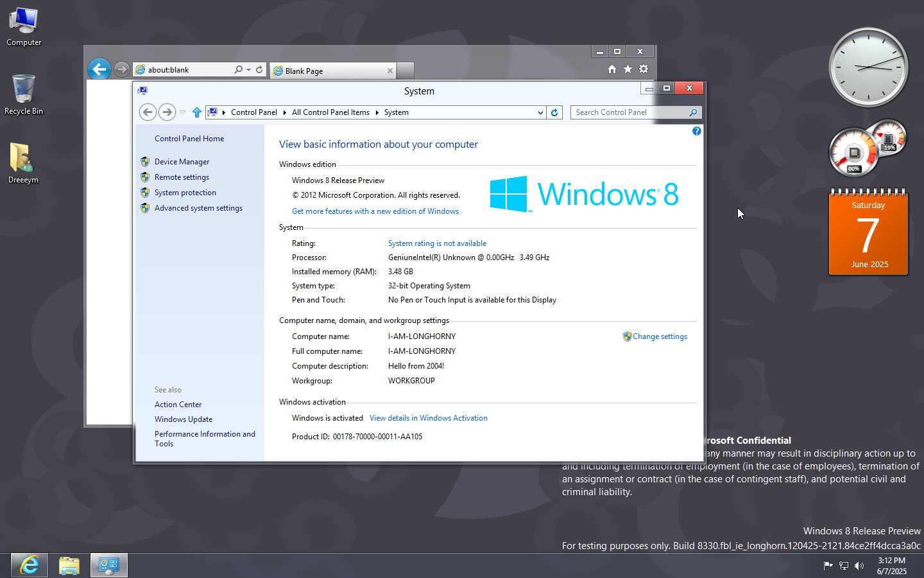Open Internet Explorer Tools gear
Screen dimensions: 924x578
(644, 69)
